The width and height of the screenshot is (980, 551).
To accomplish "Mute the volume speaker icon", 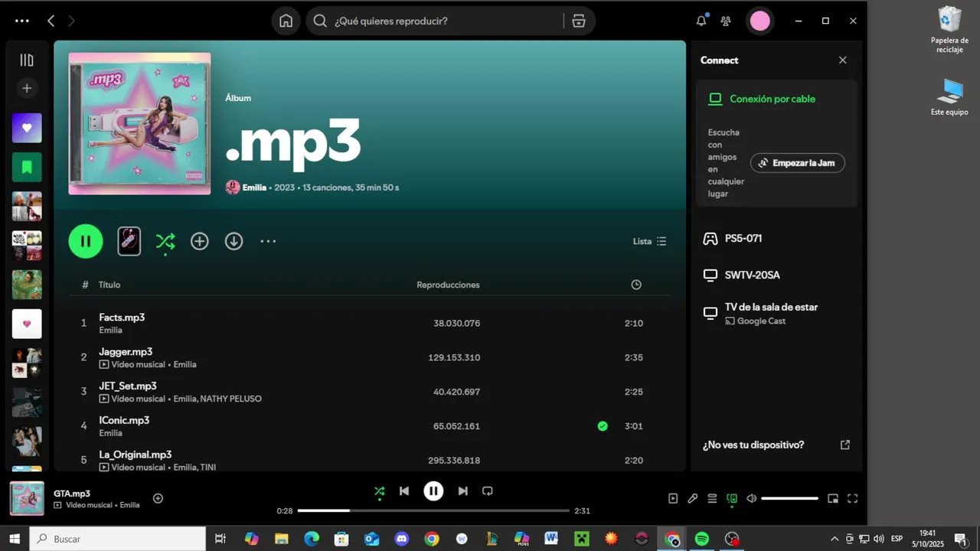I will pos(752,498).
